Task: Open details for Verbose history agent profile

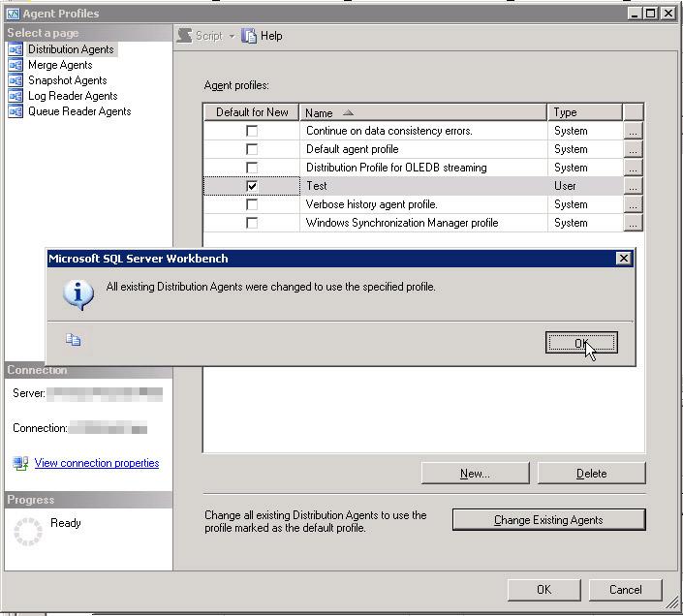Action: click(x=633, y=204)
